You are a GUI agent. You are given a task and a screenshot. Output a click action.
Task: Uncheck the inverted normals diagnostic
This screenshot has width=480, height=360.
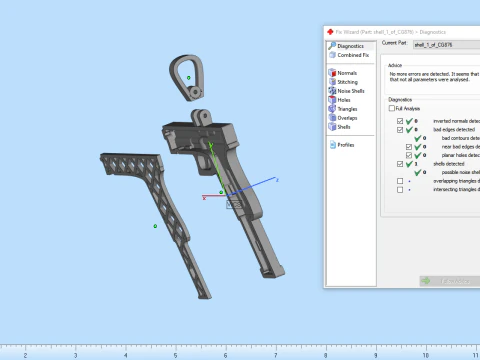coord(400,121)
